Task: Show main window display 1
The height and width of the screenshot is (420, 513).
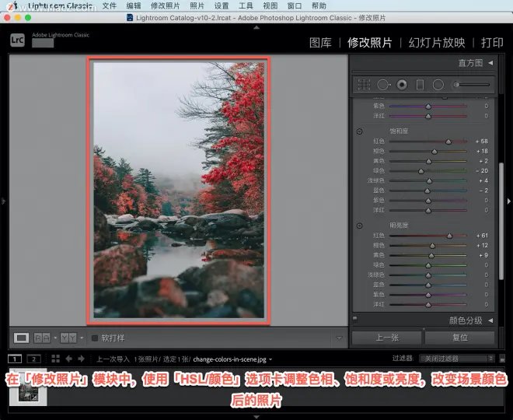Action: [x=15, y=359]
